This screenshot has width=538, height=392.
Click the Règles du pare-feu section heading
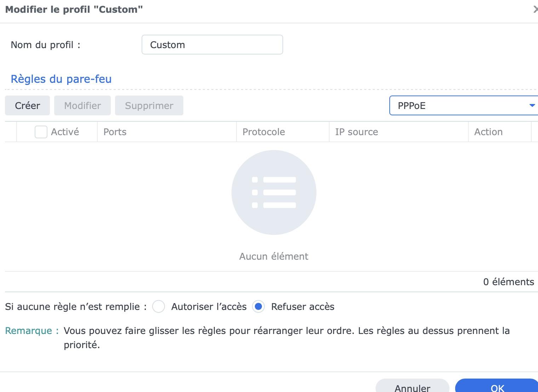coord(61,79)
